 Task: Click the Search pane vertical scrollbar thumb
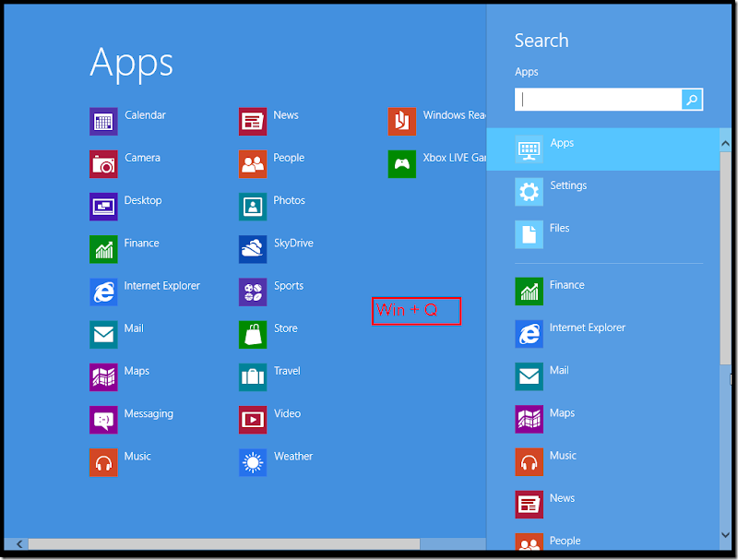click(x=725, y=258)
